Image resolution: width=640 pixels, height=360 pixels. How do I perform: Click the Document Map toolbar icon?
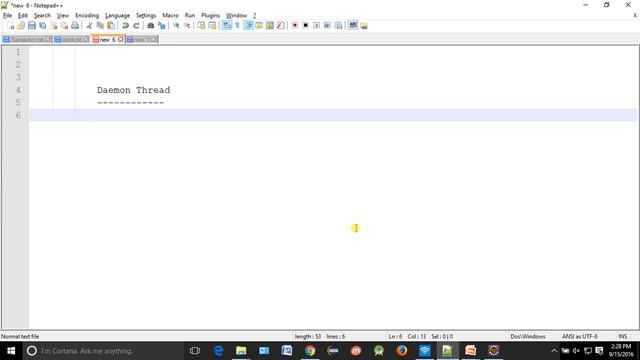(270, 26)
